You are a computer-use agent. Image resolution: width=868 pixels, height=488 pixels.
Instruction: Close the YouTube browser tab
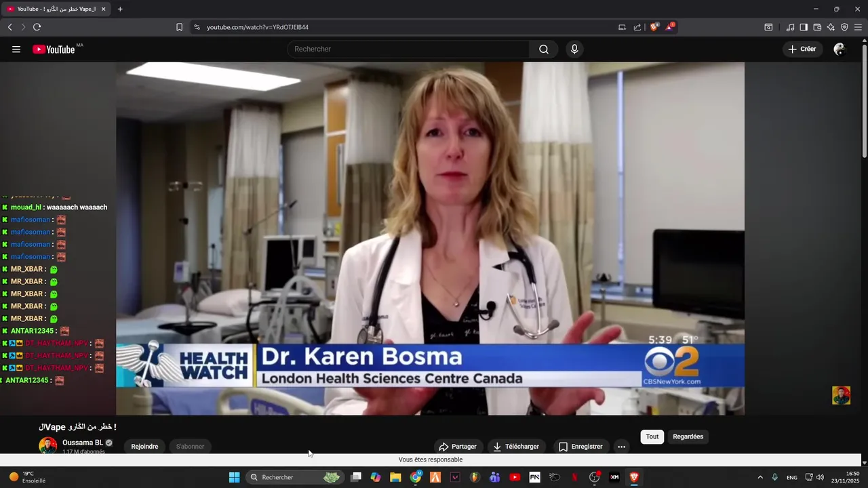pos(103,9)
